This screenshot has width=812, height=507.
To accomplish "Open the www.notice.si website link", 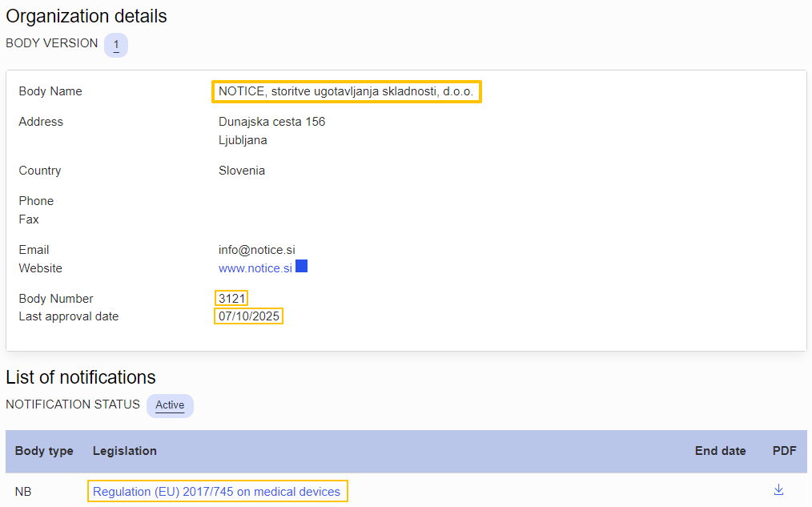I will 255,268.
